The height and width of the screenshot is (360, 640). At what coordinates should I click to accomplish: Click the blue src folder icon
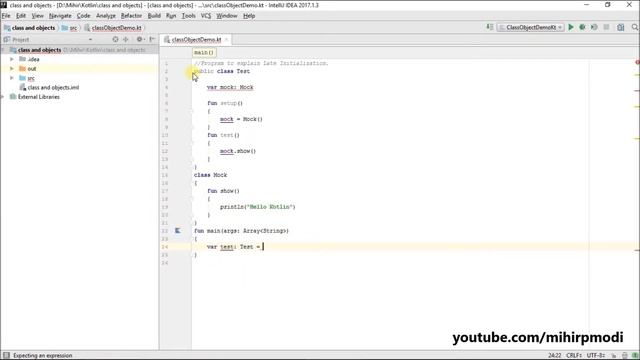point(22,78)
